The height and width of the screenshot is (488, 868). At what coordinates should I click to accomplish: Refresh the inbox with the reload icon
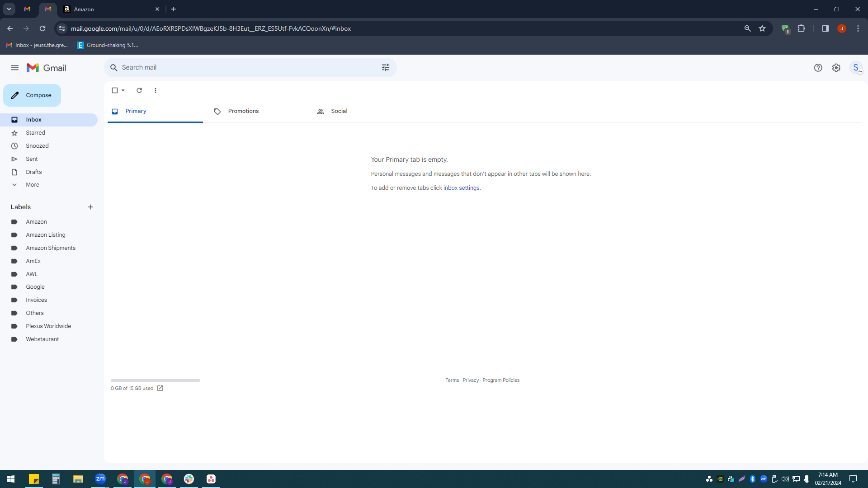(139, 90)
